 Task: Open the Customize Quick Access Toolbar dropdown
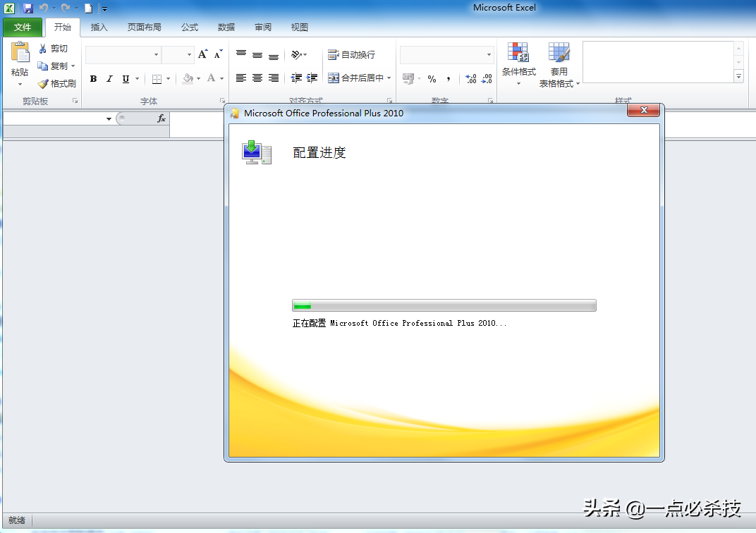(x=104, y=8)
